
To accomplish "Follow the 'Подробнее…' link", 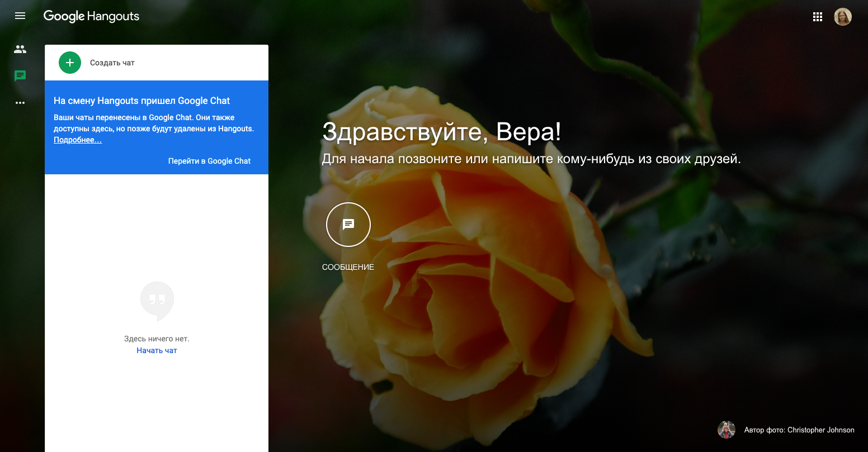I will click(x=78, y=140).
